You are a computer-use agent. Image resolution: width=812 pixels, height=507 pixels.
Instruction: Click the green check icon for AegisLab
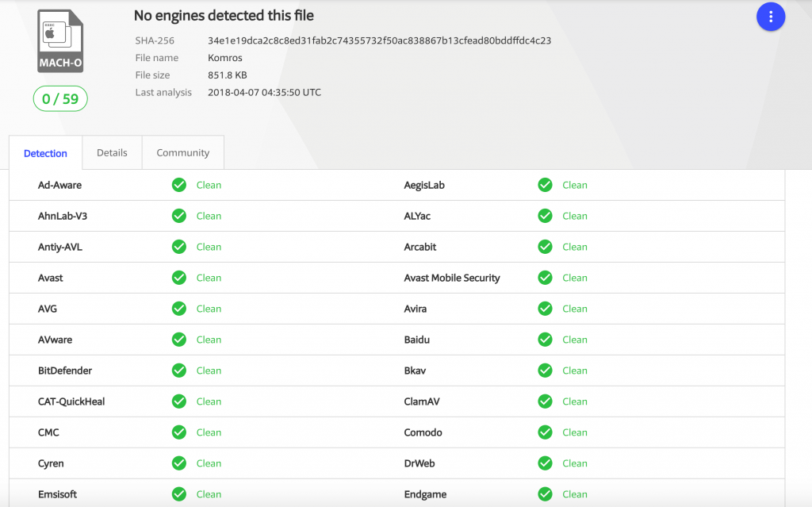point(545,185)
